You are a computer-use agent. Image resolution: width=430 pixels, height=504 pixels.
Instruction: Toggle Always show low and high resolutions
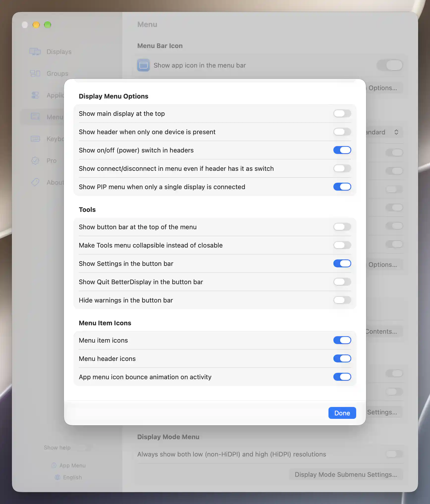pos(394,454)
